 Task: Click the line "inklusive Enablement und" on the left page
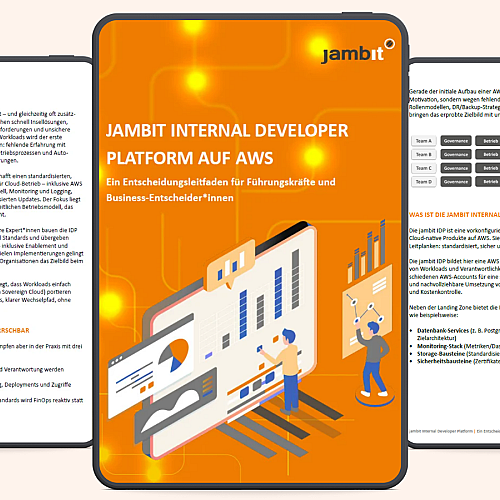tap(34, 246)
